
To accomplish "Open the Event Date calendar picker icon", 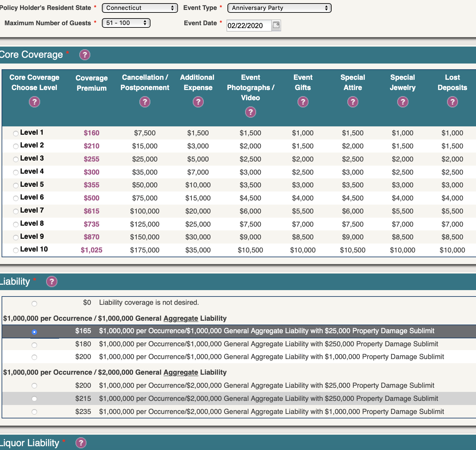I will point(276,25).
